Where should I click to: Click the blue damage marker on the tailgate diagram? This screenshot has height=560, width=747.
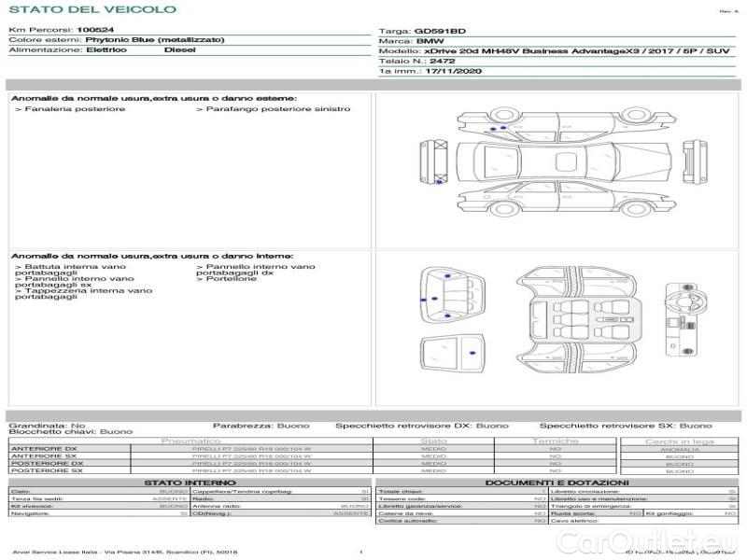(472, 351)
